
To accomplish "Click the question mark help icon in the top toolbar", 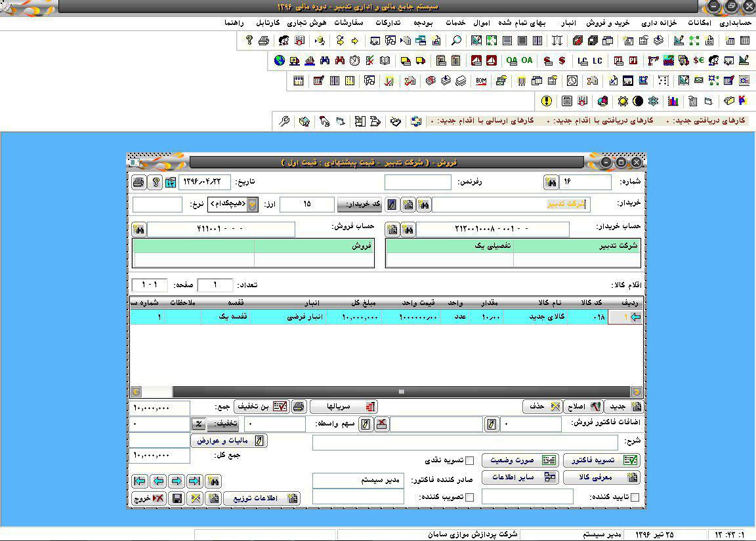I will (249, 41).
